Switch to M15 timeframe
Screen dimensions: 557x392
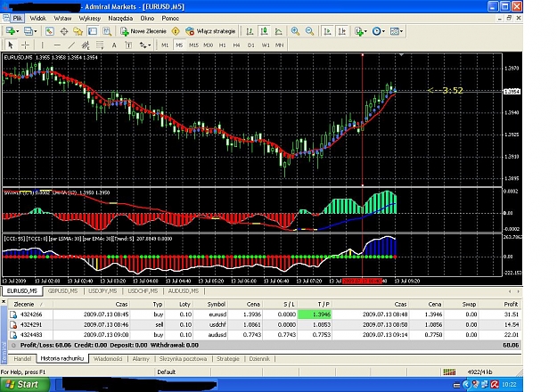(x=193, y=45)
